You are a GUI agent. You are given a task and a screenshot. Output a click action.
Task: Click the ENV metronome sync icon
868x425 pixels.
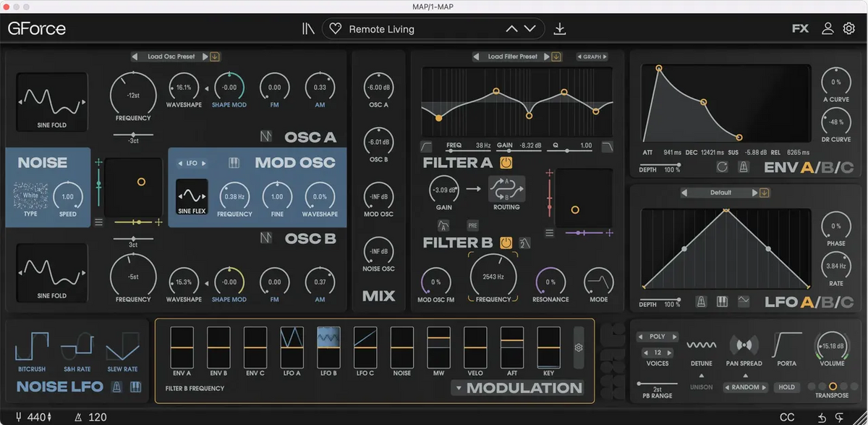click(743, 167)
